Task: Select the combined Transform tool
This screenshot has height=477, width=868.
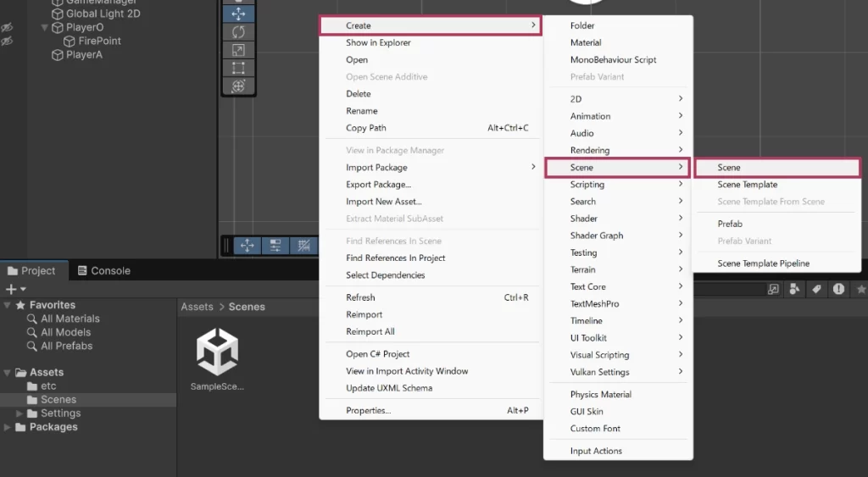Action: coord(238,86)
